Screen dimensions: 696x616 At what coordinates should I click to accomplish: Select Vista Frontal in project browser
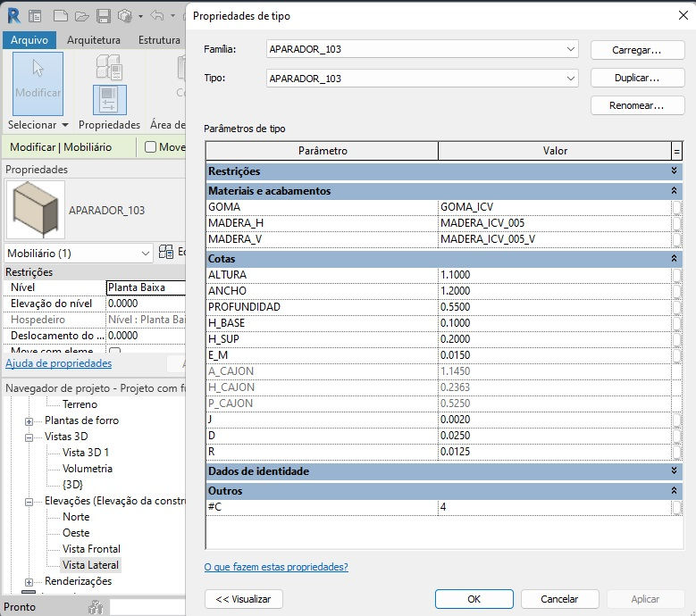point(91,548)
